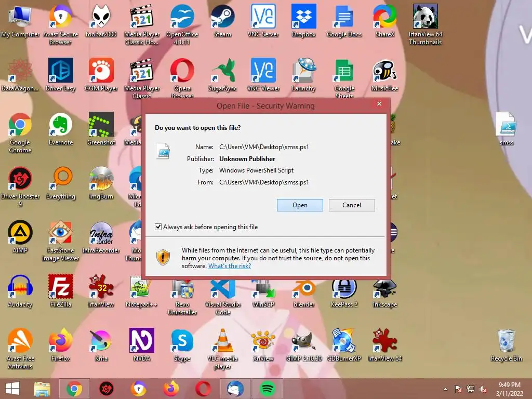
Task: Select the Notepad++ desktop shortcut
Action: click(x=141, y=291)
